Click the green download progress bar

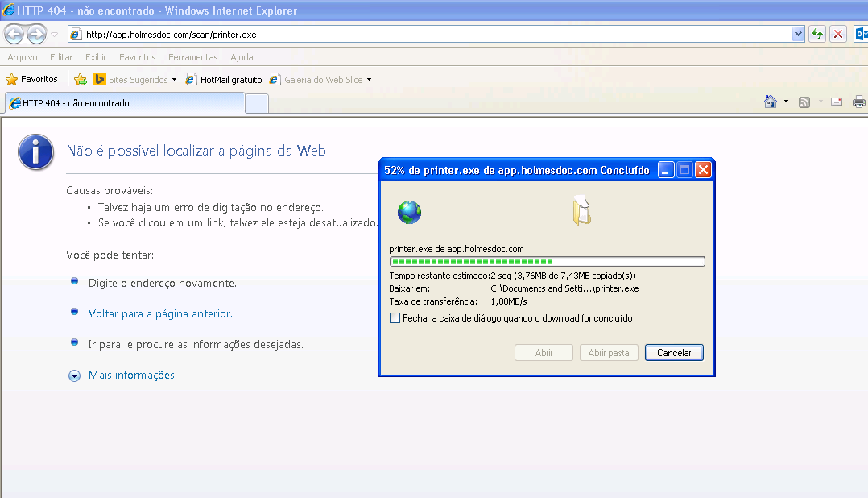click(547, 261)
